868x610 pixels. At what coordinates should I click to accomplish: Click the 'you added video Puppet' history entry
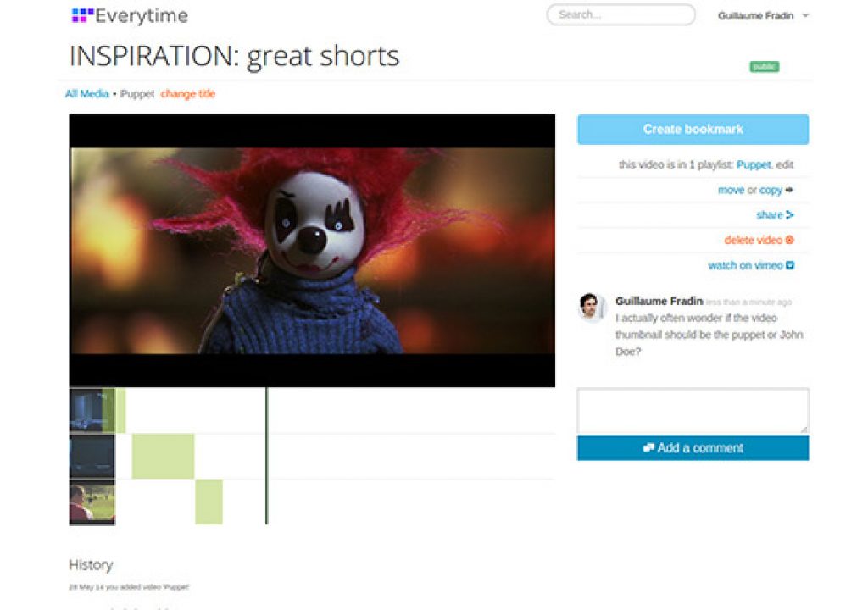[x=129, y=587]
